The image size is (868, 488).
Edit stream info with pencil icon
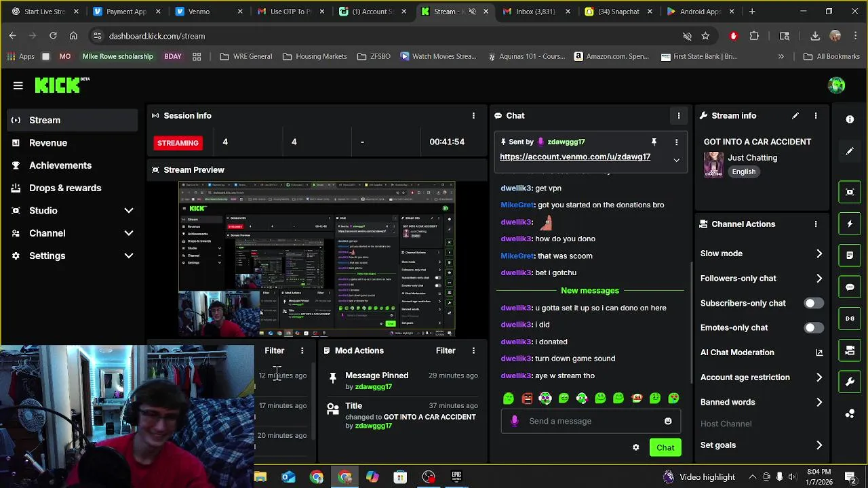click(x=795, y=116)
